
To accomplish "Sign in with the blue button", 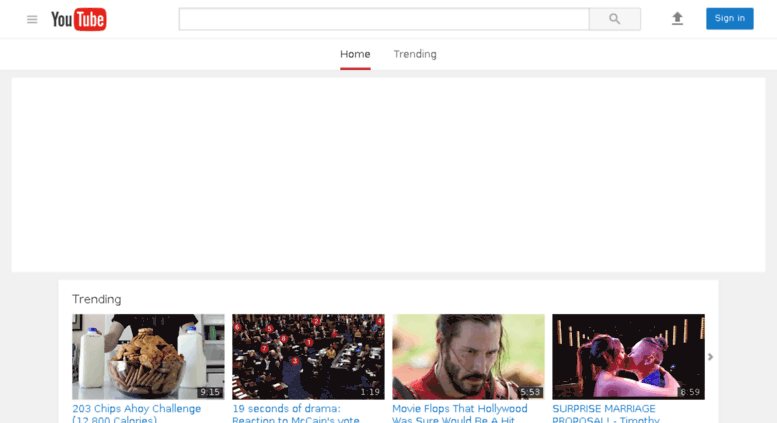I will [x=729, y=18].
